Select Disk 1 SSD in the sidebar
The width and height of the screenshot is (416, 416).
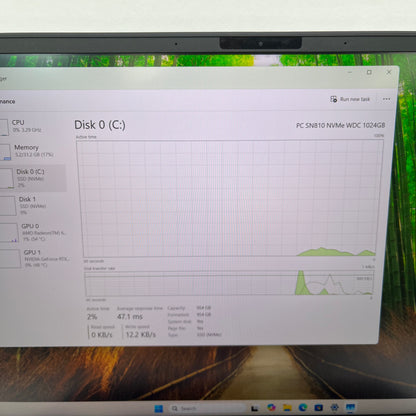point(32,205)
